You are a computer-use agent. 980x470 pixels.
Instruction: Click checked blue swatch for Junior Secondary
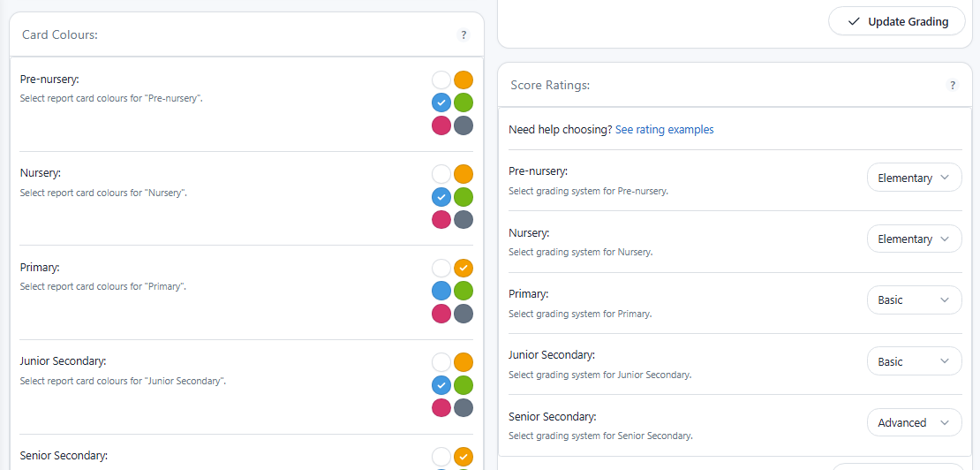441,385
